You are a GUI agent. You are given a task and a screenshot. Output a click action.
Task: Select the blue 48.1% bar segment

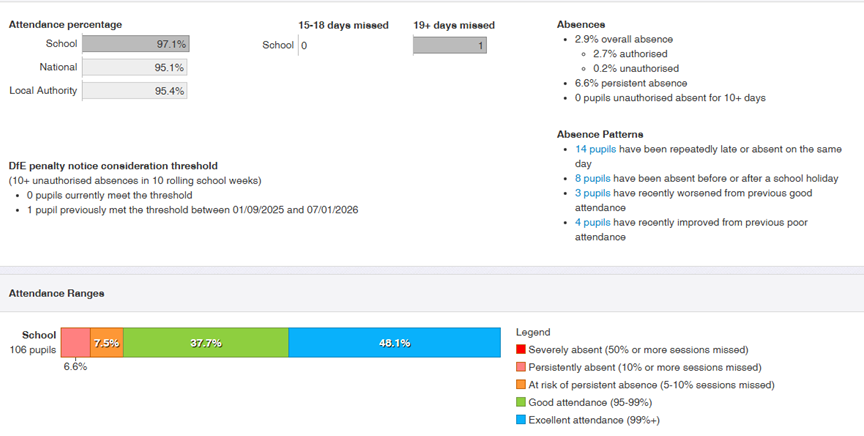(394, 342)
